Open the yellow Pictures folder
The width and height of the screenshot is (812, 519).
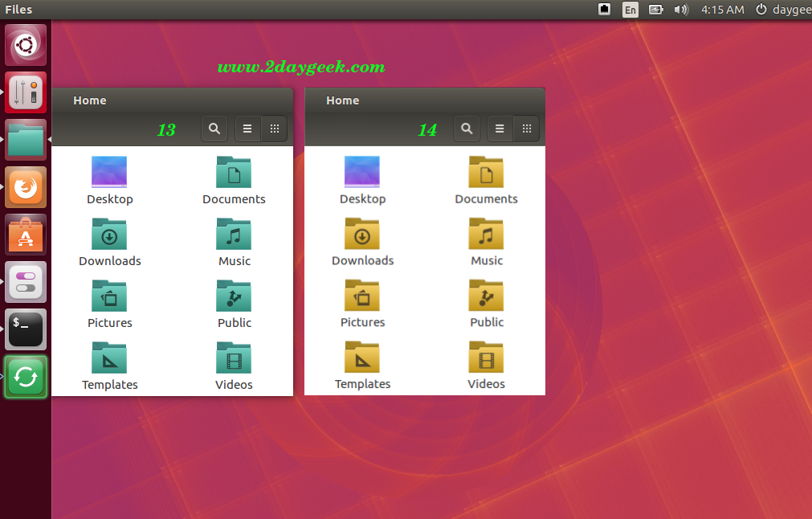(x=362, y=296)
